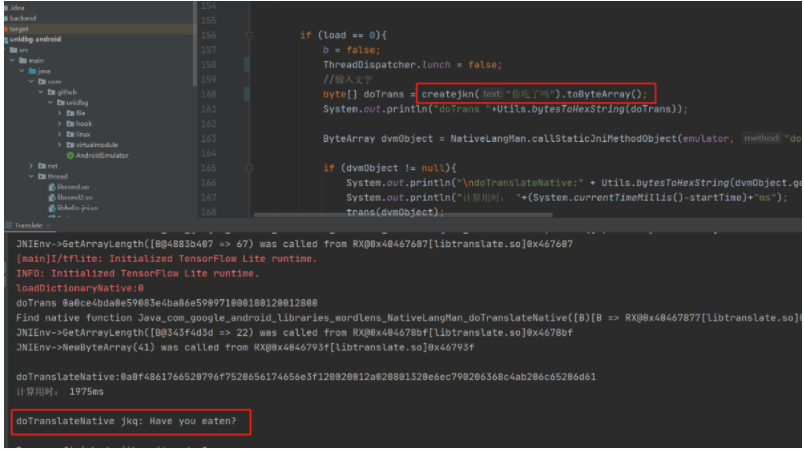Toggle code folding at line 156
This screenshot has height=451, width=804.
(249, 35)
